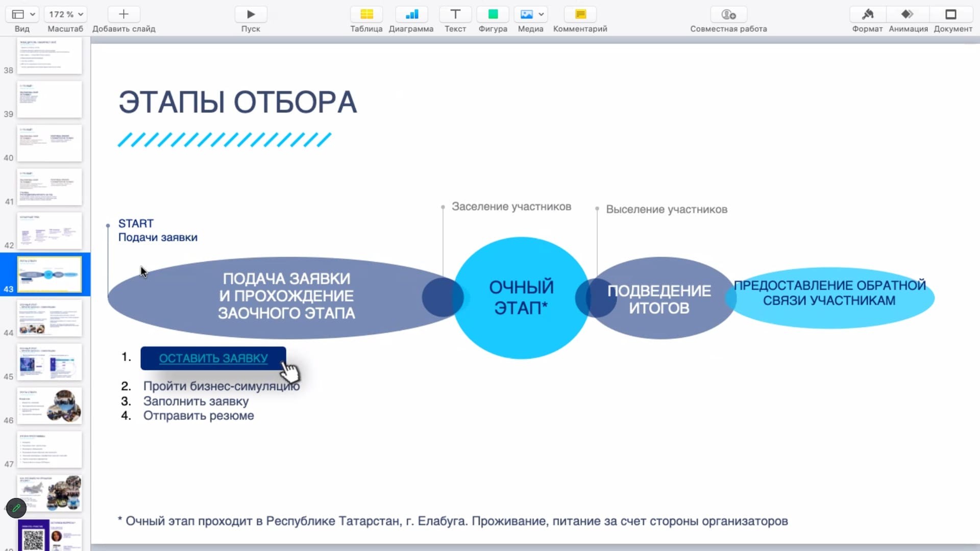Click the green pencil annotation button
Screen dimensions: 980x551
pyautogui.click(x=16, y=508)
